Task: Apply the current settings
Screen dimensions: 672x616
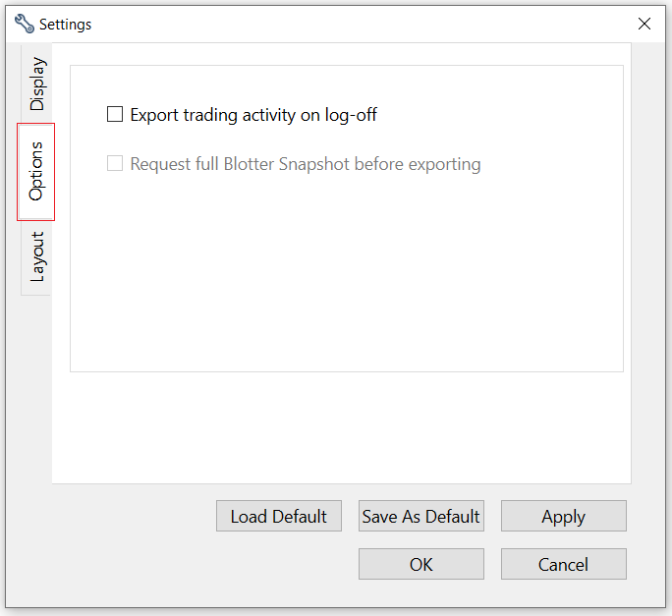Action: [563, 516]
